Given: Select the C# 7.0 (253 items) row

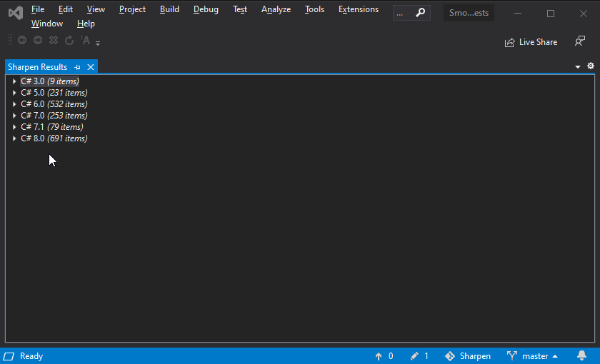Looking at the screenshot, I should pyautogui.click(x=54, y=116).
